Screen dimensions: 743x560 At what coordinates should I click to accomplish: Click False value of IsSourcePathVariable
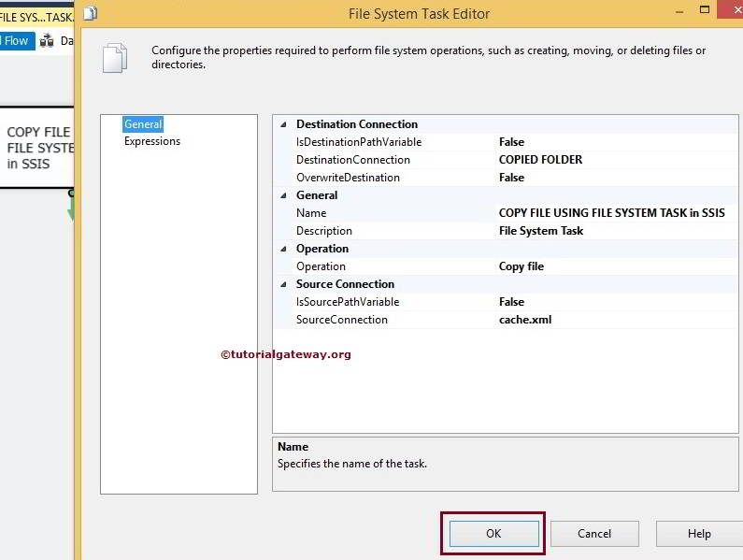pos(511,302)
